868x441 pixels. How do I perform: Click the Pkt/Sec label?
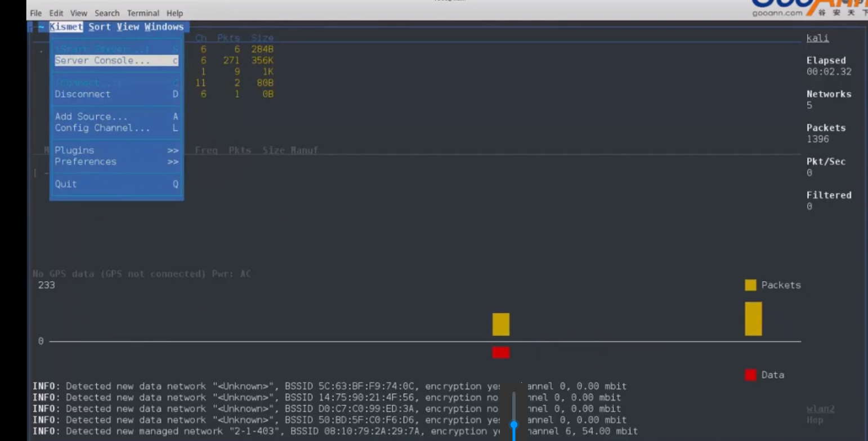pyautogui.click(x=826, y=162)
